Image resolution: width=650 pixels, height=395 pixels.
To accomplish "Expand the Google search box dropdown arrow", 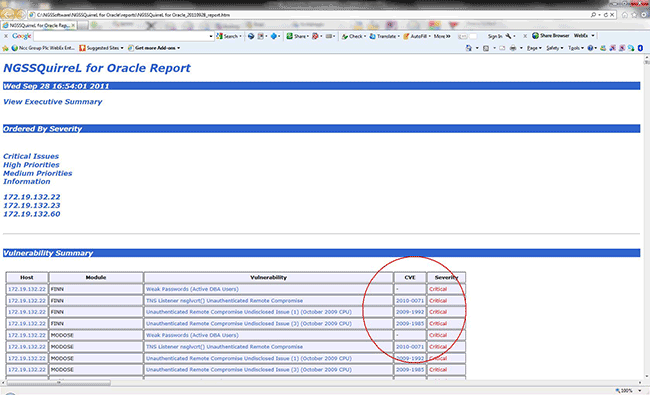I will [211, 36].
